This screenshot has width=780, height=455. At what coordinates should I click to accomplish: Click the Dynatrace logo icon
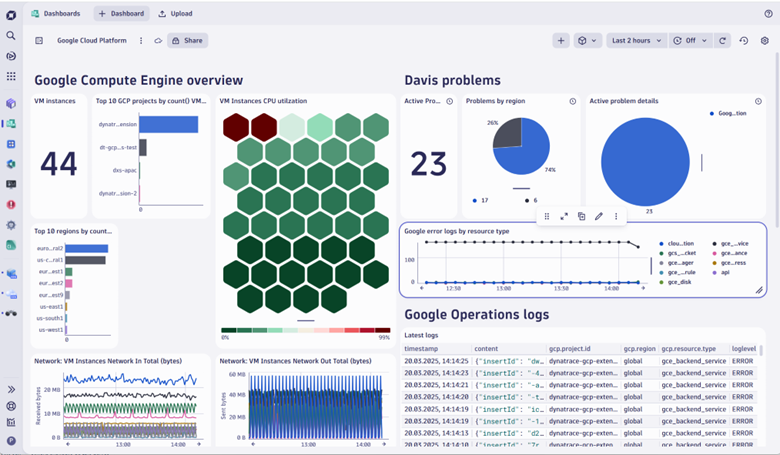click(x=11, y=15)
